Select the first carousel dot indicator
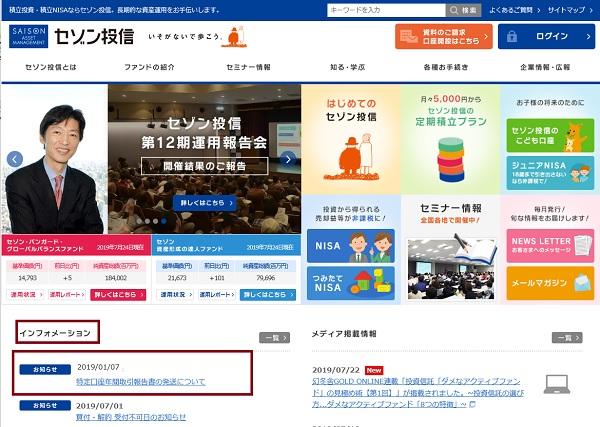 139,221
